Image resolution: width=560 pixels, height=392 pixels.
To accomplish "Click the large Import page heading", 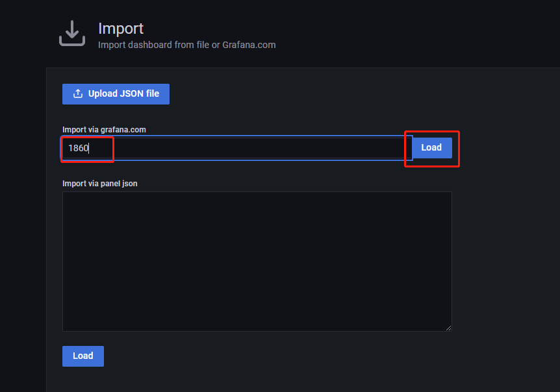I will pos(121,29).
